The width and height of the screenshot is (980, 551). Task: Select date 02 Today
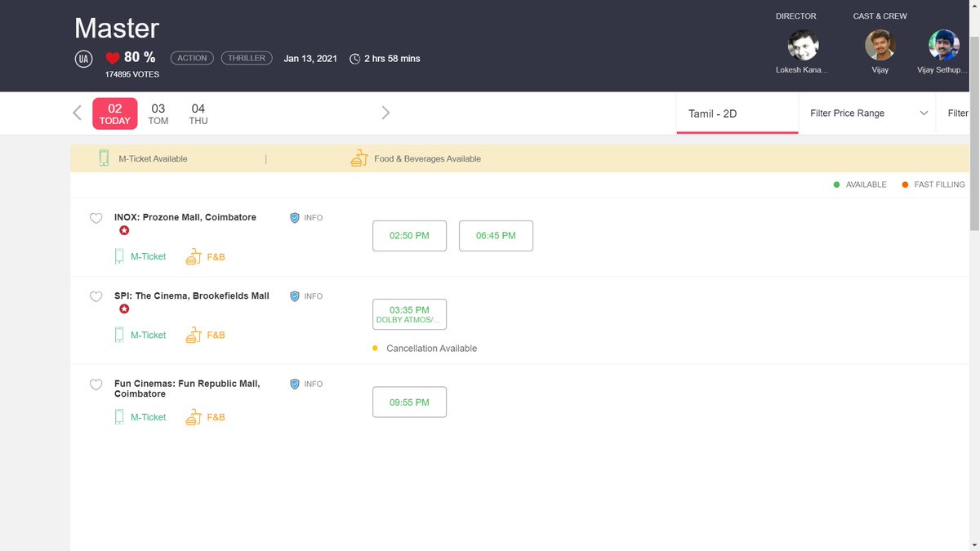[x=115, y=113]
